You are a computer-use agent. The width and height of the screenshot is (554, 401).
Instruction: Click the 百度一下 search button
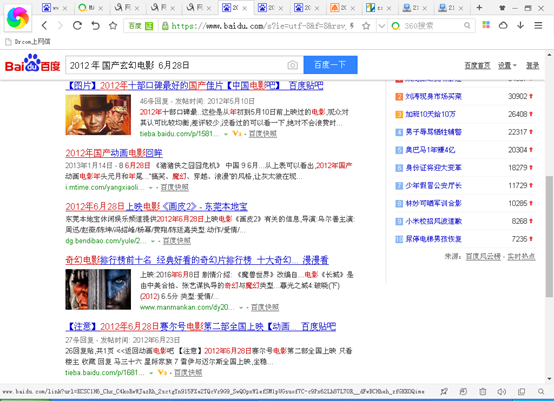[330, 65]
